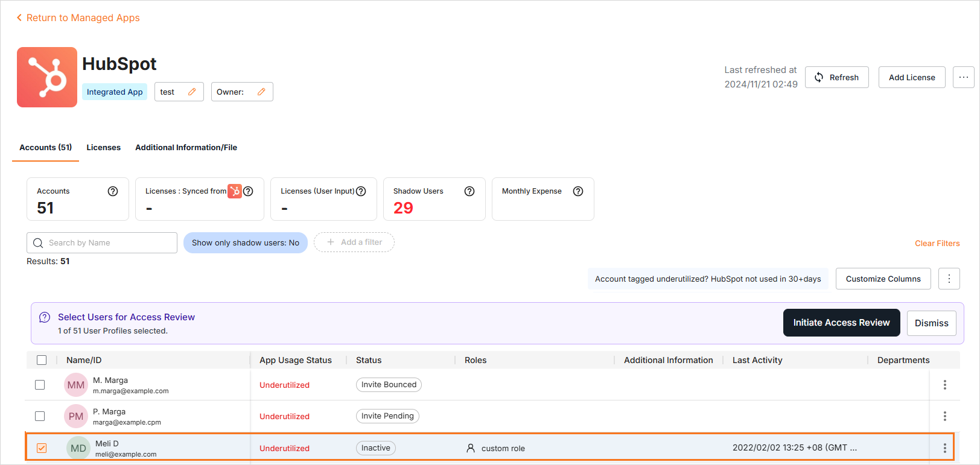Click the App Usage Status column header
This screenshot has height=465, width=980.
[x=296, y=360]
